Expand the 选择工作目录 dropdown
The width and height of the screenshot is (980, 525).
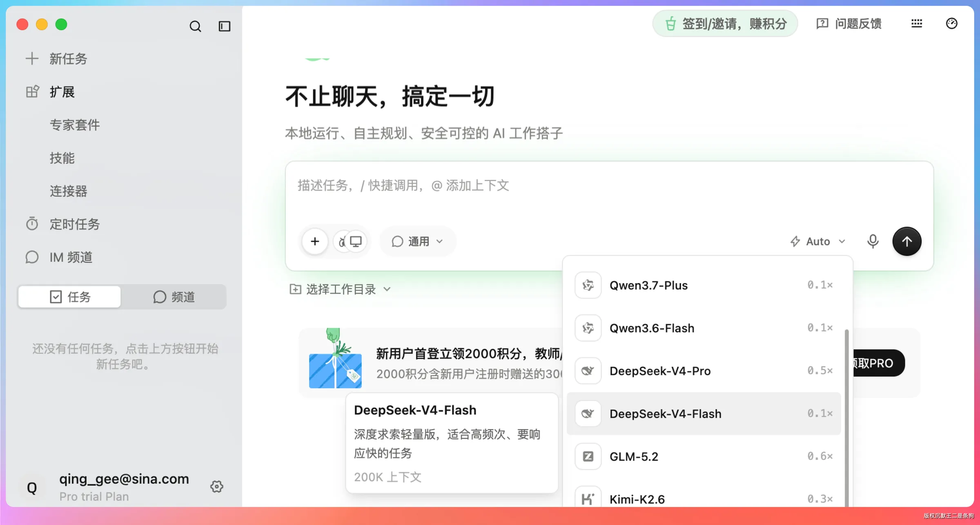[340, 289]
